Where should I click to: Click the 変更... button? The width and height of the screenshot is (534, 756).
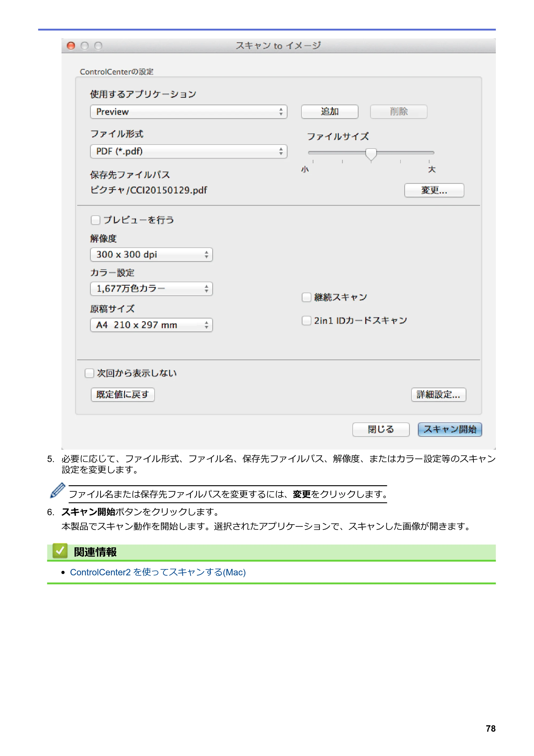434,190
